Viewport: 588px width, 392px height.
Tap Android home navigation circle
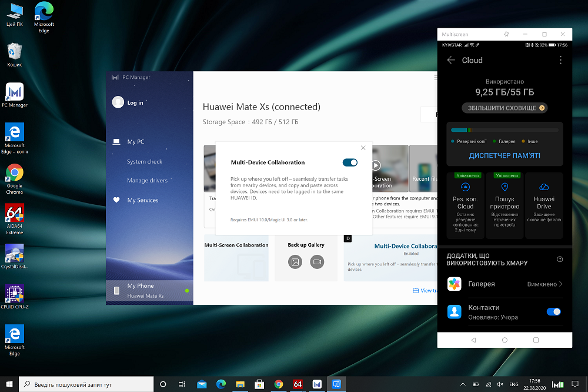tap(505, 340)
